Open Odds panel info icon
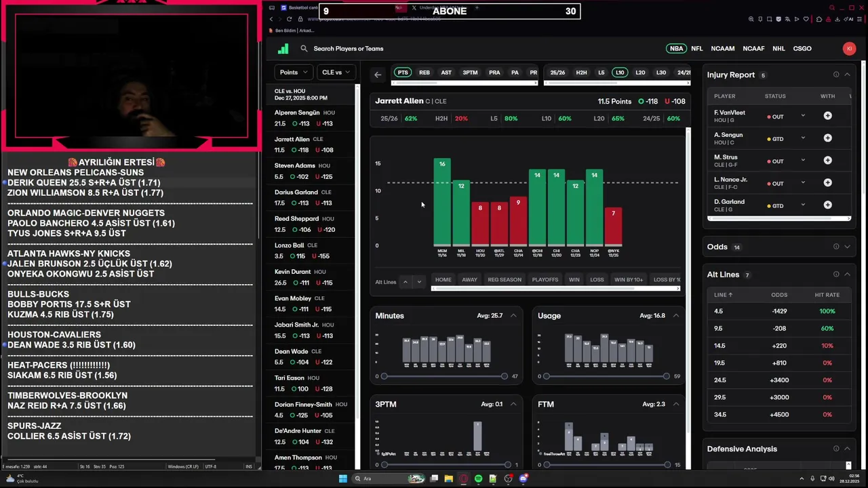The height and width of the screenshot is (488, 868). tap(836, 247)
